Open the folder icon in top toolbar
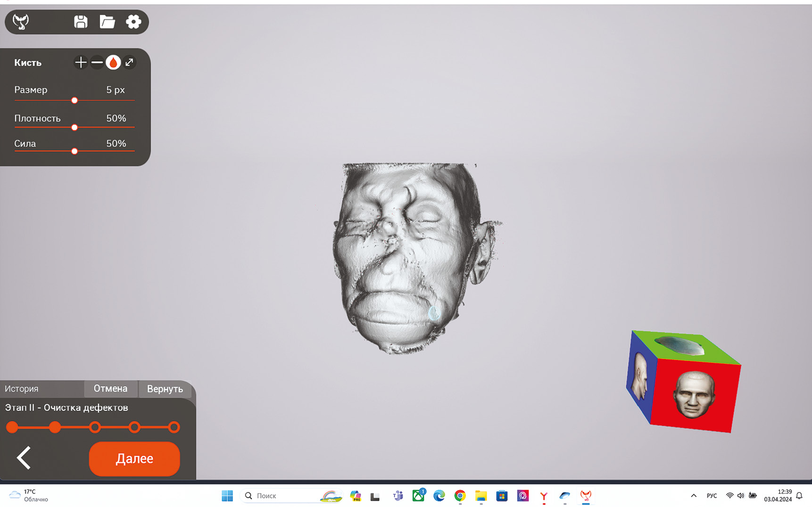Viewport: 812px width, 507px height. pos(107,22)
